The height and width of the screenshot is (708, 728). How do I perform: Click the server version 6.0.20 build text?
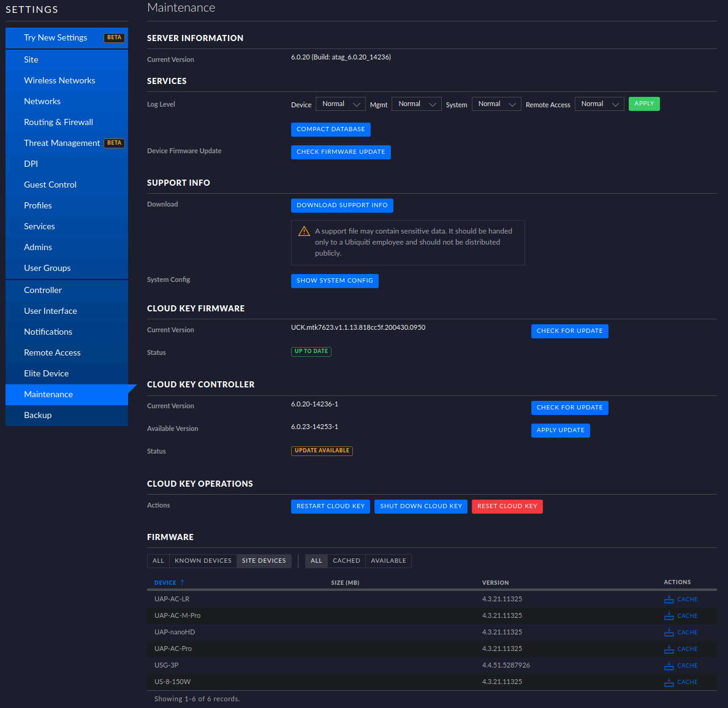(x=341, y=57)
